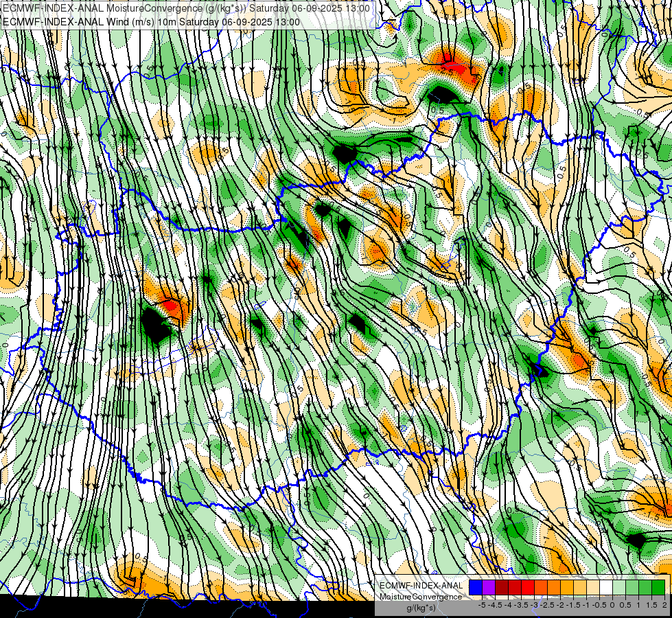672x618 pixels.
Task: Pick the pale peach swatch from -1 to -0.5
Action: click(x=593, y=587)
